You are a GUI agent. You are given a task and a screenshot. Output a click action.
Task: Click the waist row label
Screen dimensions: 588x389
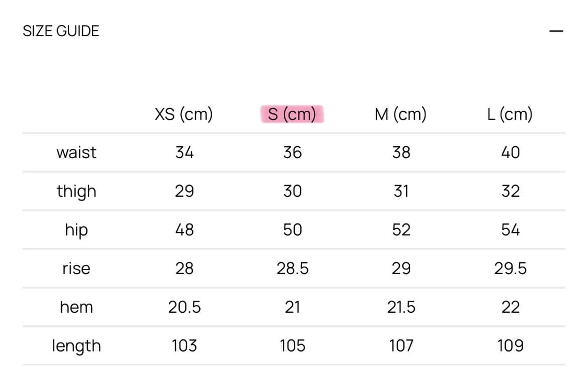point(76,152)
